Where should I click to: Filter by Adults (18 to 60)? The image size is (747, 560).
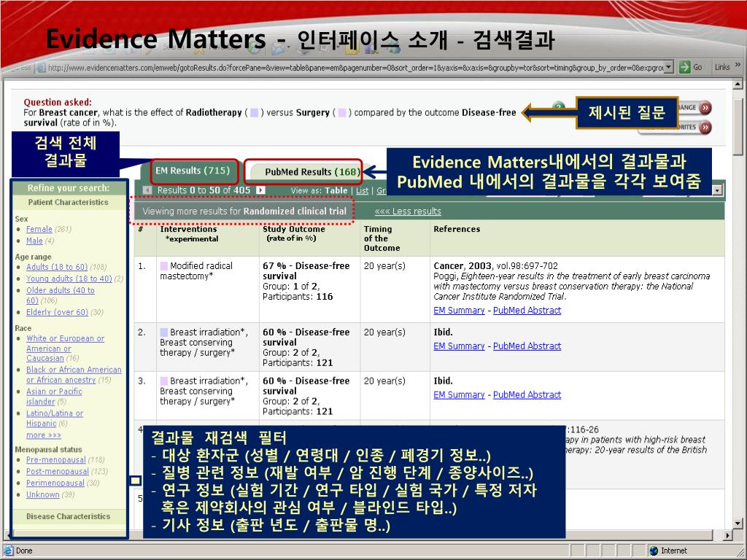tap(57, 267)
